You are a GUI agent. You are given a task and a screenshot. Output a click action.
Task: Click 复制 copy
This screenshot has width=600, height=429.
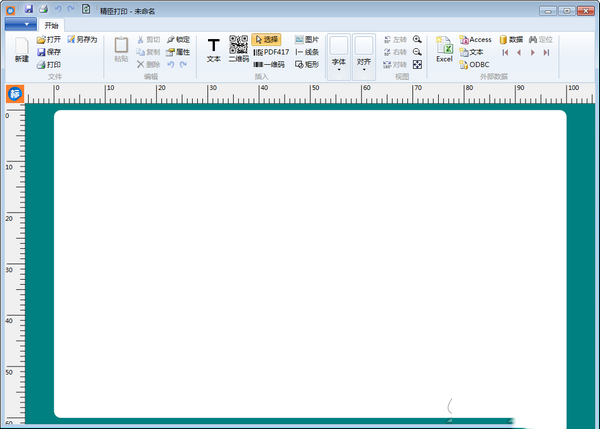[x=148, y=52]
